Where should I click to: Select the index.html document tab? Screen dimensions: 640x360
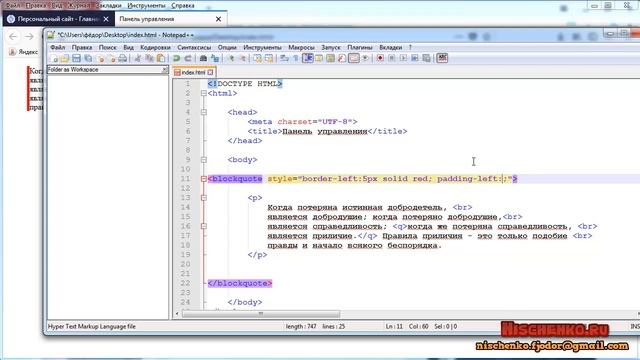coord(193,72)
